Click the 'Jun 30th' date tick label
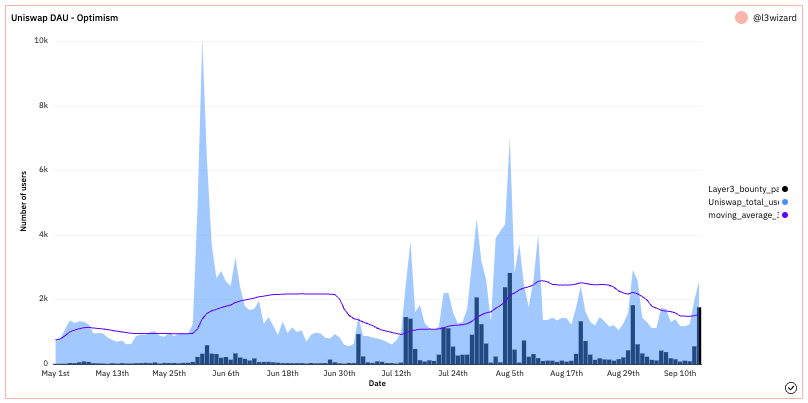Viewport: 808px width, 403px height. [x=340, y=373]
